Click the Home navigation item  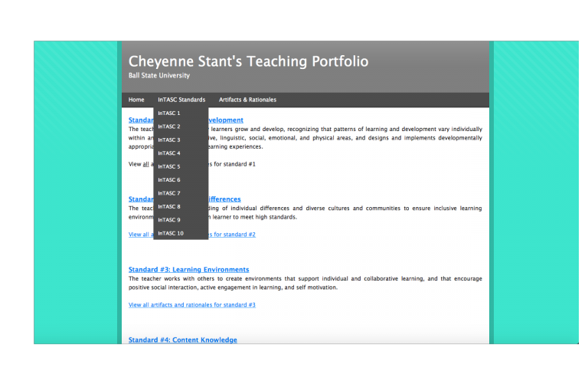click(x=136, y=100)
